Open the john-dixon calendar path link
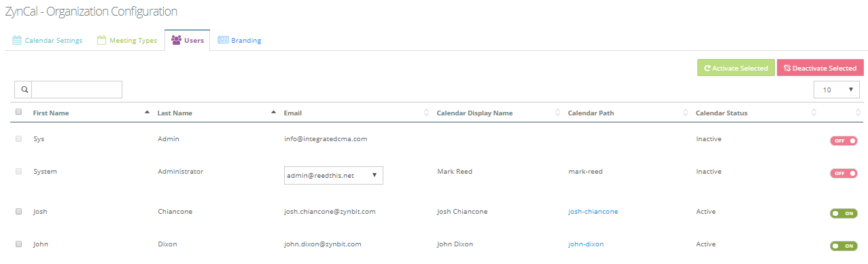 click(x=585, y=244)
